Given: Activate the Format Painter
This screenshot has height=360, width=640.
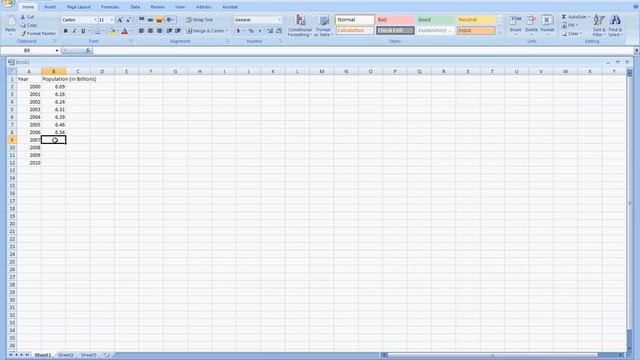Looking at the screenshot, I should point(38,33).
